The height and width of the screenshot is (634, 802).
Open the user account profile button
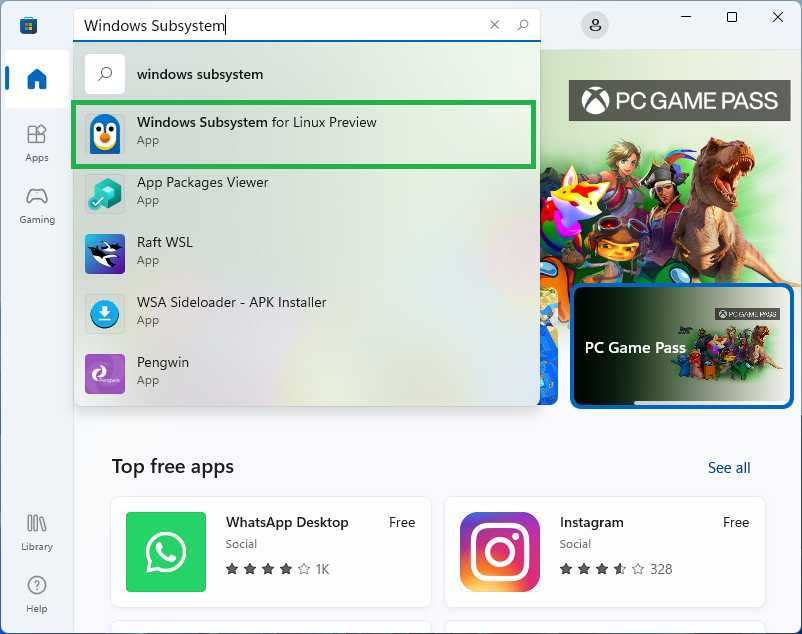[x=595, y=25]
